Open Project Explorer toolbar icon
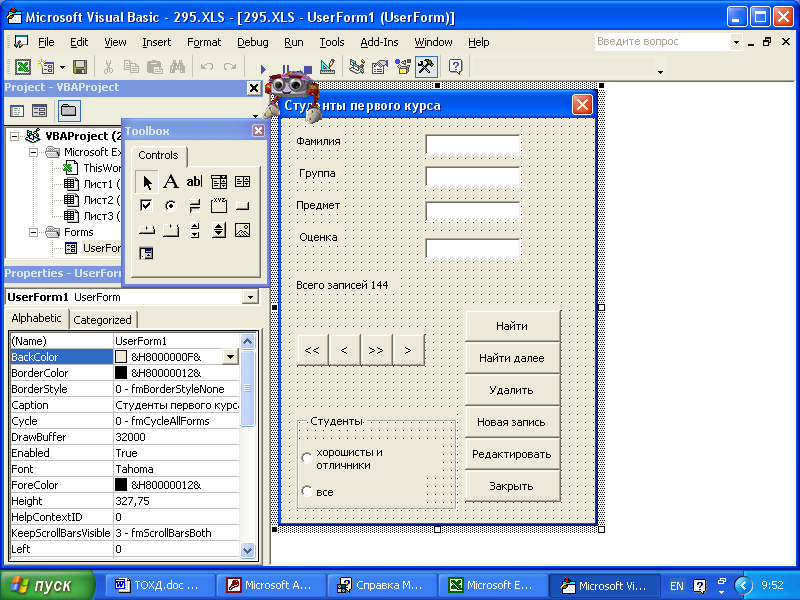 (357, 66)
